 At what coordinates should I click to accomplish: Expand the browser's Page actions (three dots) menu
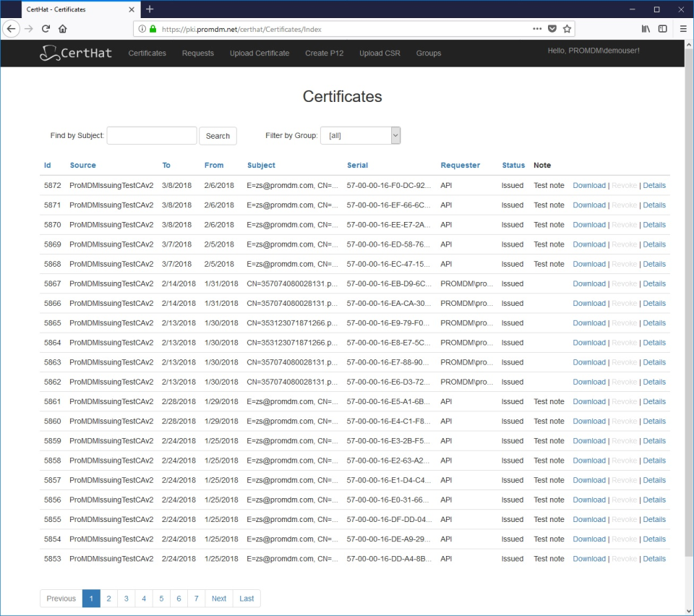(x=537, y=30)
